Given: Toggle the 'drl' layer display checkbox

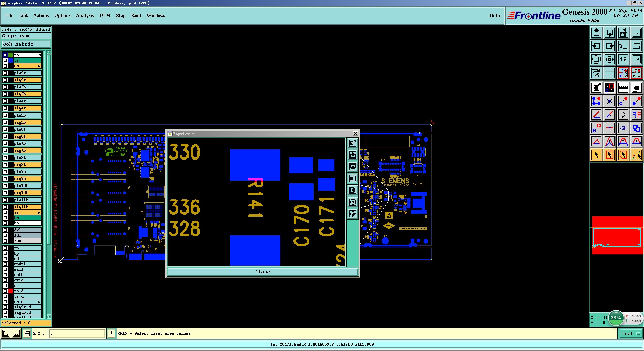Looking at the screenshot, I should 5,230.
